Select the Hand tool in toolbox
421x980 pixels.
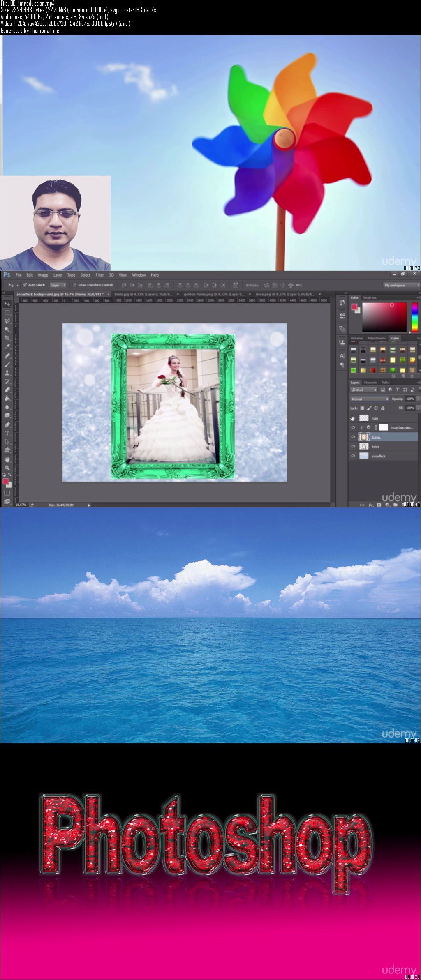[7, 459]
